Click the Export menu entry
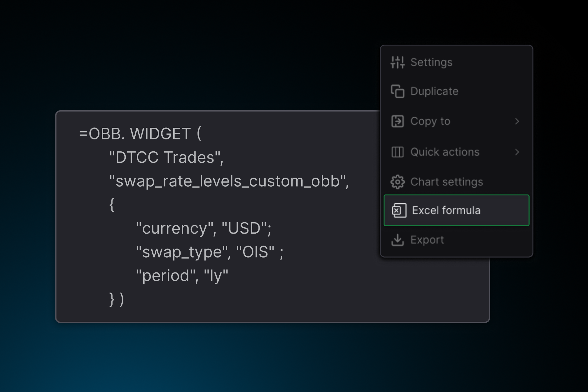This screenshot has width=588, height=392. pyautogui.click(x=427, y=240)
